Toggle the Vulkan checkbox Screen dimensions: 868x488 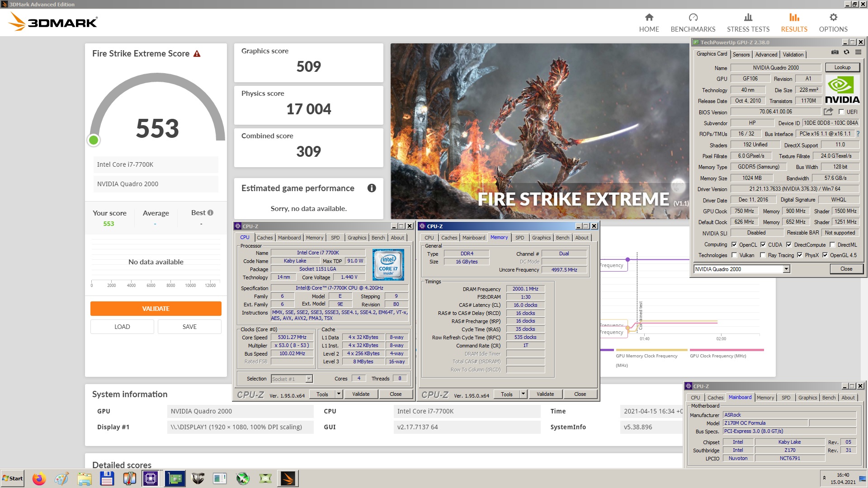(734, 255)
